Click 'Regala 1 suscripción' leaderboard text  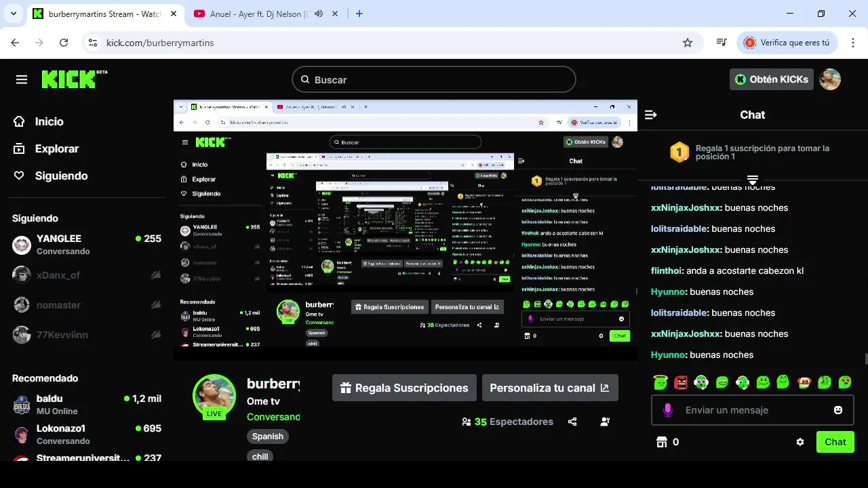coord(762,152)
